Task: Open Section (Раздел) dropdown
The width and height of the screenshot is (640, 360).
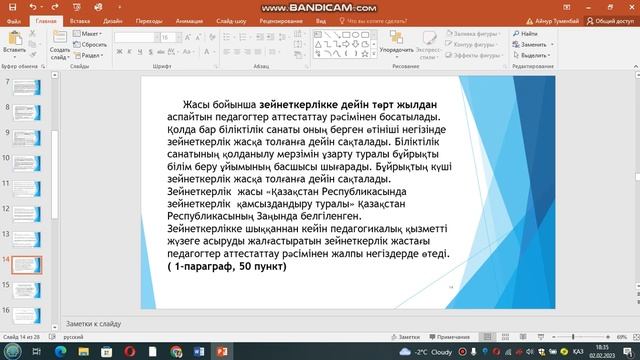Action: point(89,55)
